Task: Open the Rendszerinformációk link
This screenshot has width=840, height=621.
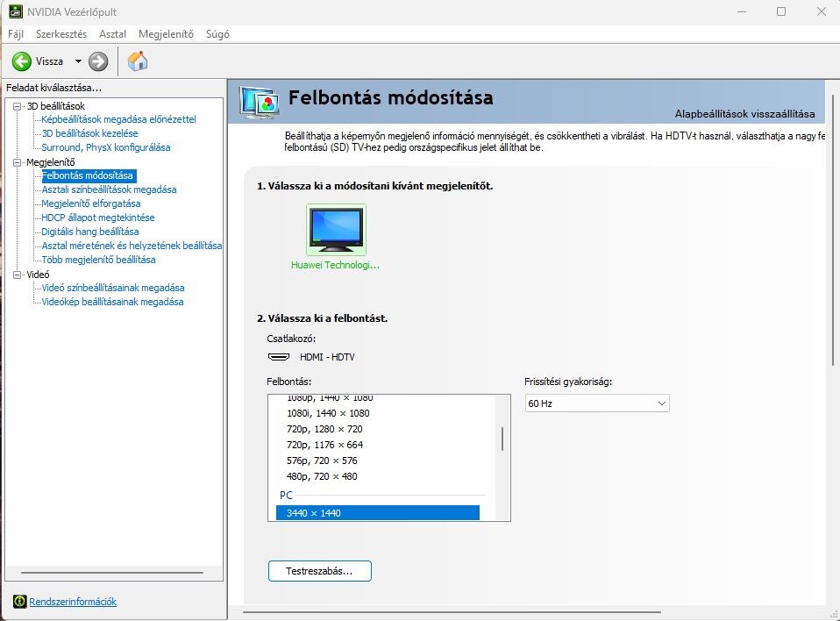Action: pos(73,602)
